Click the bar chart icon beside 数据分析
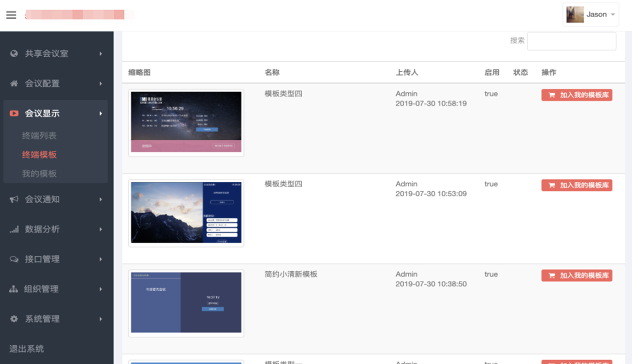This screenshot has height=364, width=632. (14, 229)
